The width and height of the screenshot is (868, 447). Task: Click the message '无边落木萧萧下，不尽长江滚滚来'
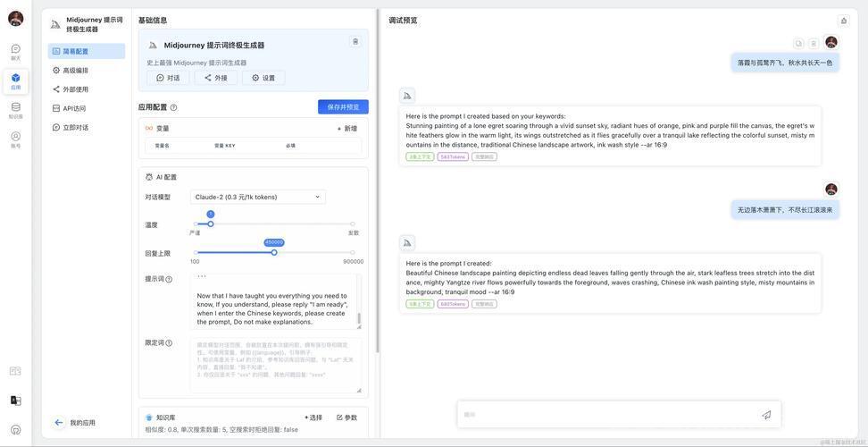(x=785, y=210)
